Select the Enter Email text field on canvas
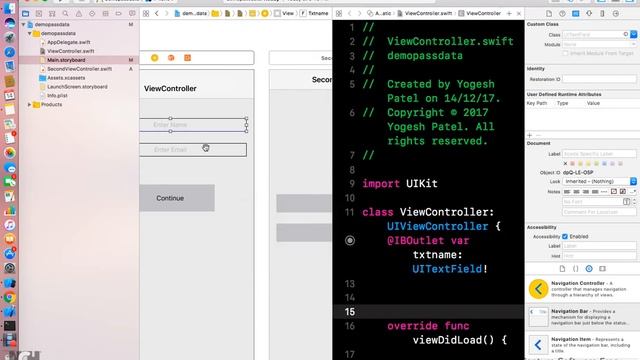 click(x=193, y=150)
